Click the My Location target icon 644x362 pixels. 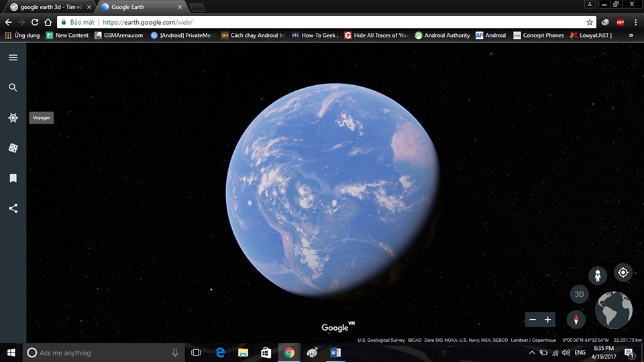pos(623,272)
